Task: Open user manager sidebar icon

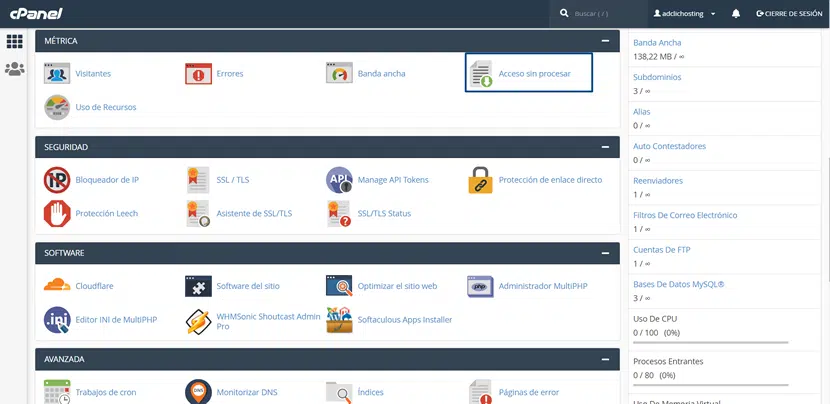Action: (14, 69)
